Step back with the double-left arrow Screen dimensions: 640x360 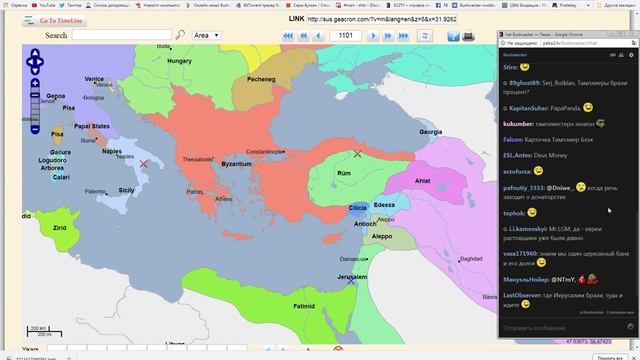[x=304, y=36]
